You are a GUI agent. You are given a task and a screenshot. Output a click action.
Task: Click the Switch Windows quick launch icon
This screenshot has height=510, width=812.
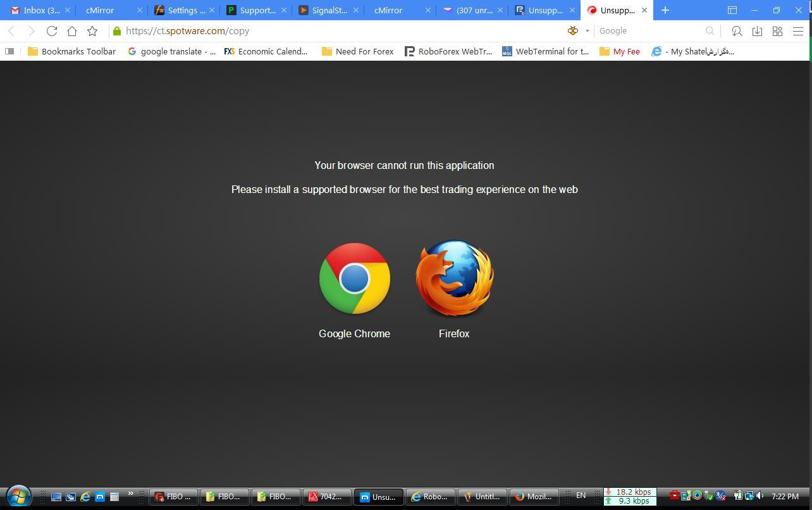pyautogui.click(x=70, y=497)
